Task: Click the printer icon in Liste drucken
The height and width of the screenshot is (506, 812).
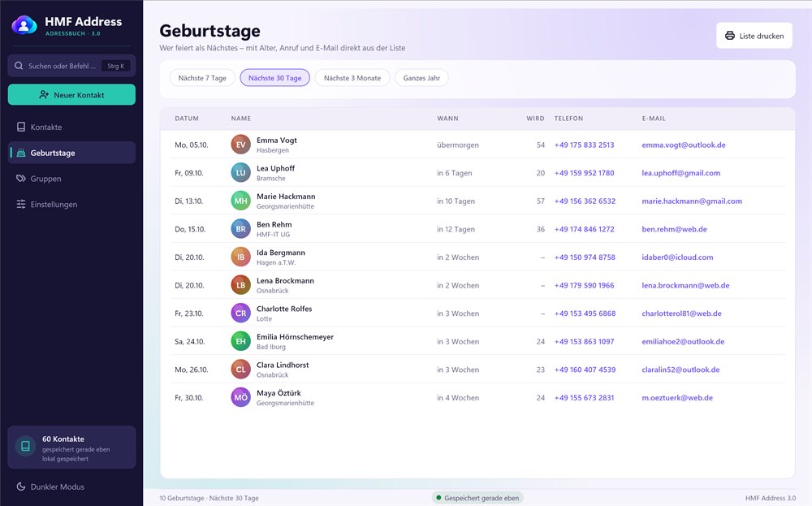Action: (x=730, y=36)
